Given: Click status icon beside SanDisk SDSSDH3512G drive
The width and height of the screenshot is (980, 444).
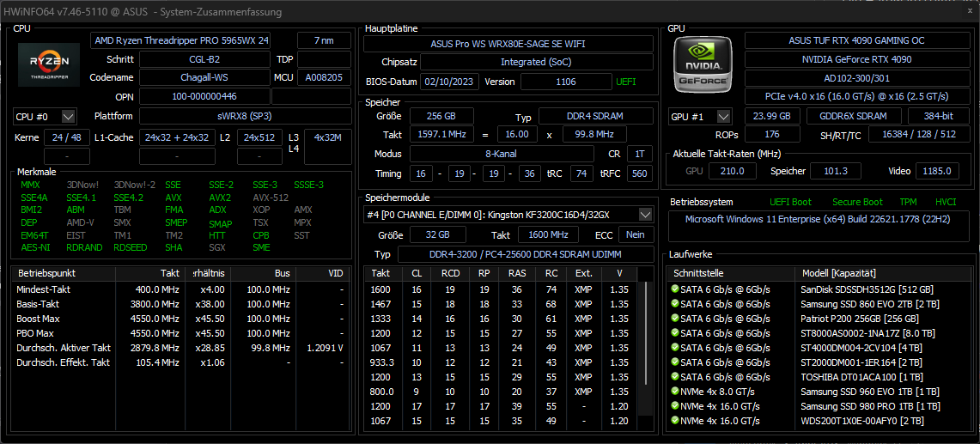Looking at the screenshot, I should tap(674, 289).
